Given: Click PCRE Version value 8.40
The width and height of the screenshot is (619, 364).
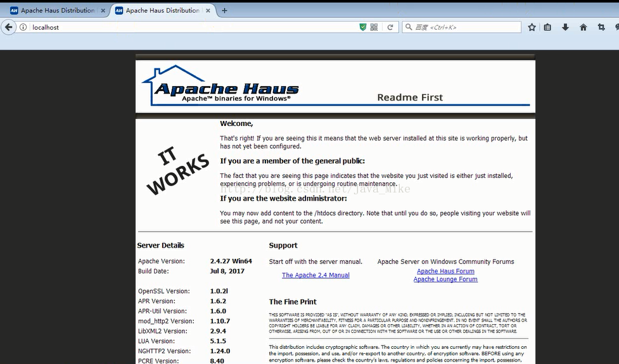Looking at the screenshot, I should pos(217,361).
